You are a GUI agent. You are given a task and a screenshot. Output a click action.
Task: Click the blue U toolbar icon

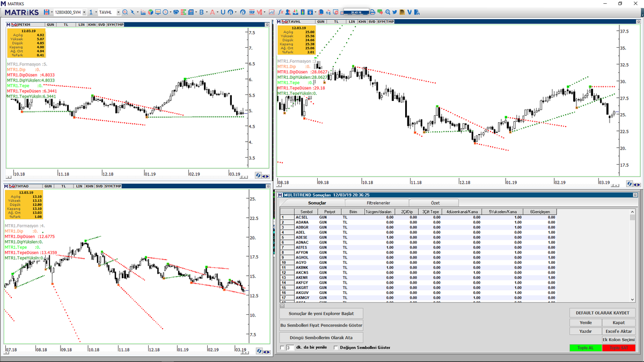click(223, 12)
